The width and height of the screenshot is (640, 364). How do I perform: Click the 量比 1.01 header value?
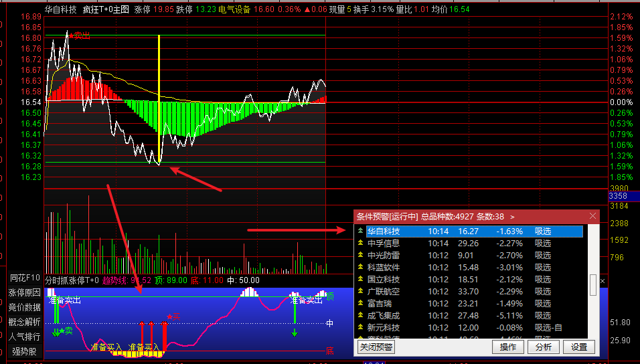(x=412, y=9)
